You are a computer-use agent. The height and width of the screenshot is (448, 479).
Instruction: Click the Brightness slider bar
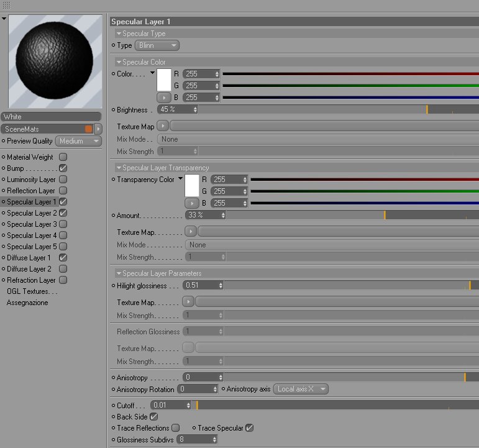[x=339, y=109]
